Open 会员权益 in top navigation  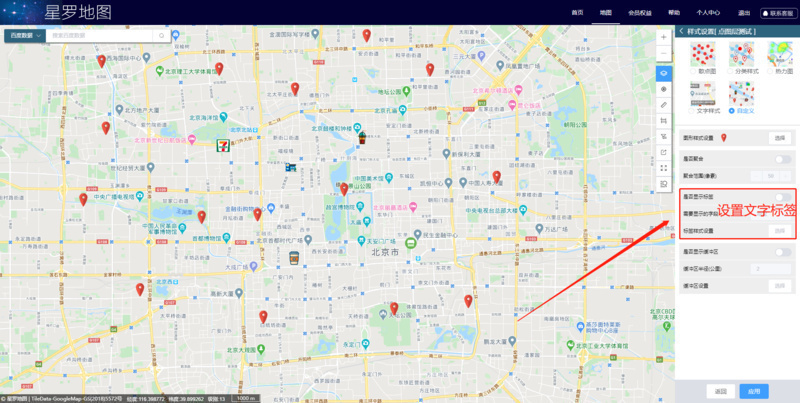pos(640,13)
